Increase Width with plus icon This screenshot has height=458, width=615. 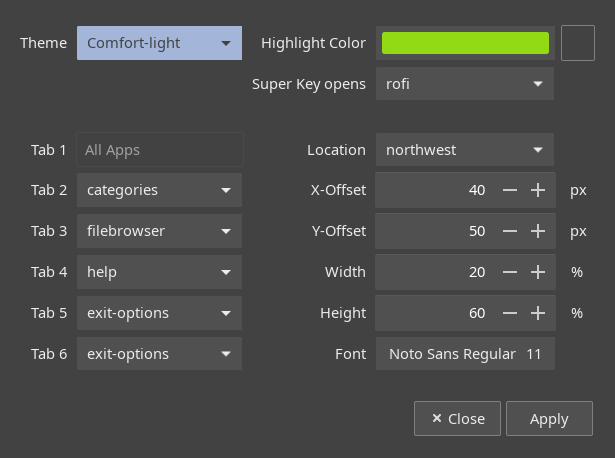pos(538,272)
